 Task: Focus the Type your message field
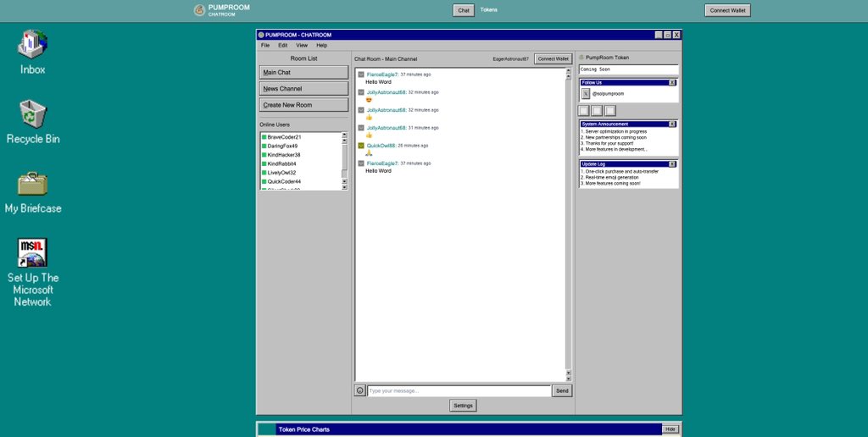pyautogui.click(x=459, y=390)
